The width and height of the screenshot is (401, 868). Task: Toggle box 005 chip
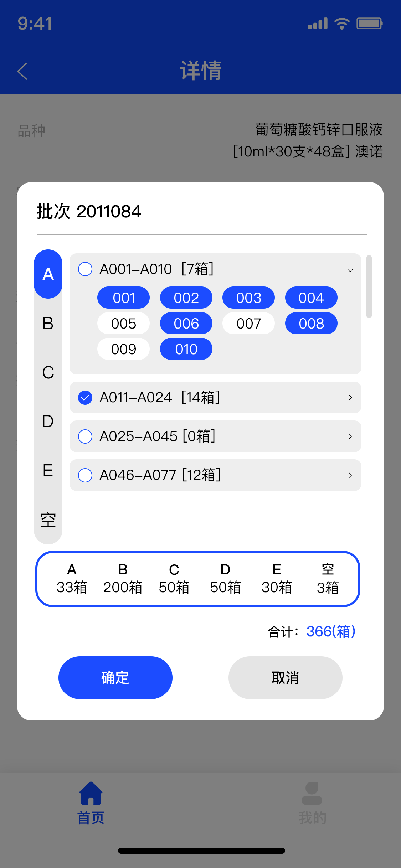(123, 324)
